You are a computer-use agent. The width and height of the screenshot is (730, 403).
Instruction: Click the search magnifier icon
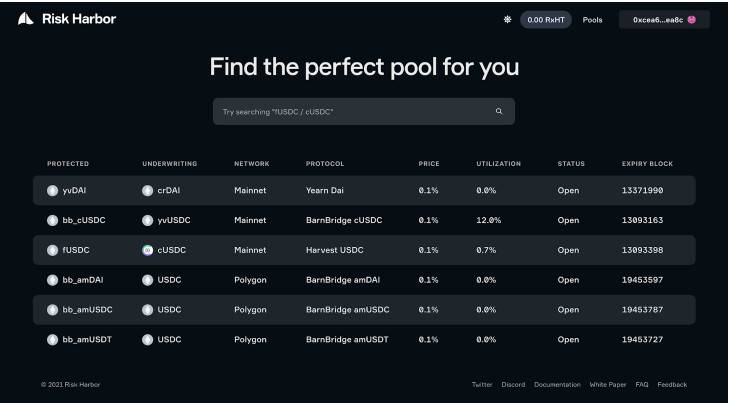click(x=499, y=111)
